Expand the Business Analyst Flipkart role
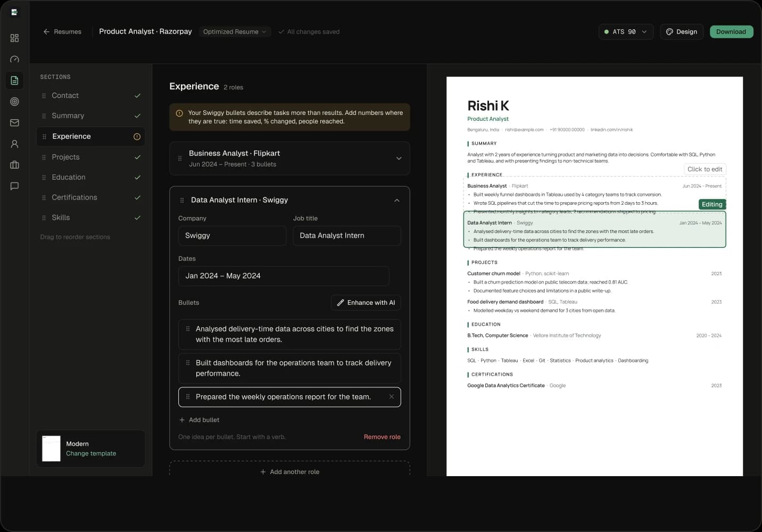The height and width of the screenshot is (532, 762). pyautogui.click(x=399, y=159)
